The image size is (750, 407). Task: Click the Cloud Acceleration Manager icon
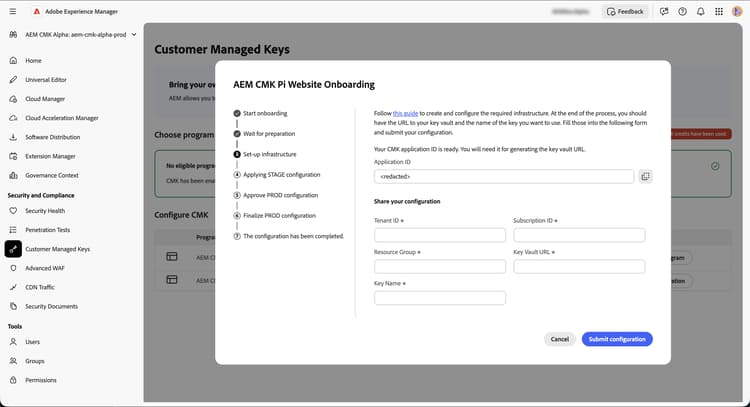point(13,118)
